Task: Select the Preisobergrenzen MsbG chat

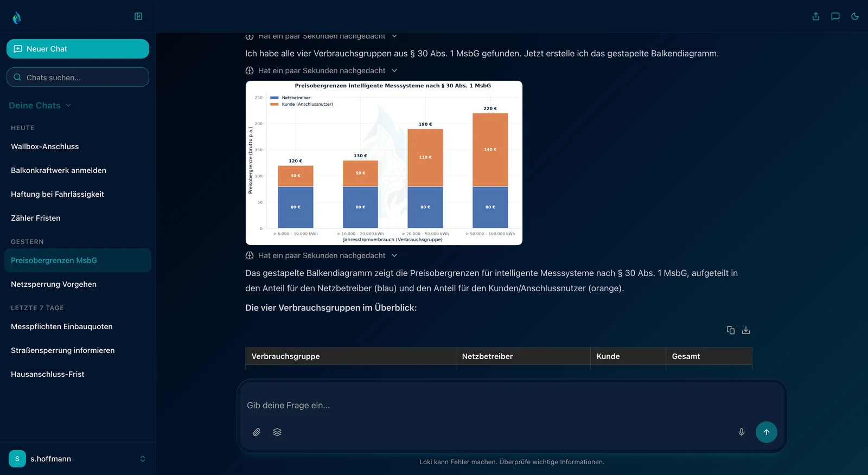Action: pyautogui.click(x=78, y=260)
